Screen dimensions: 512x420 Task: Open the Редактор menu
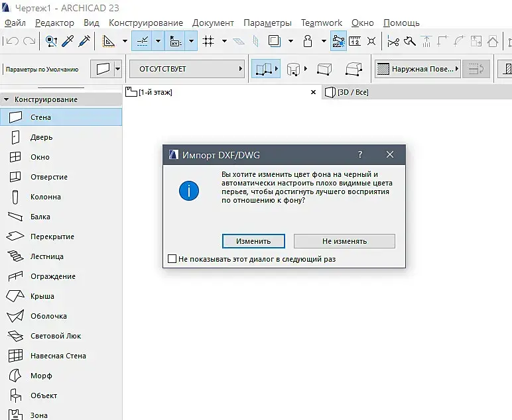(54, 23)
